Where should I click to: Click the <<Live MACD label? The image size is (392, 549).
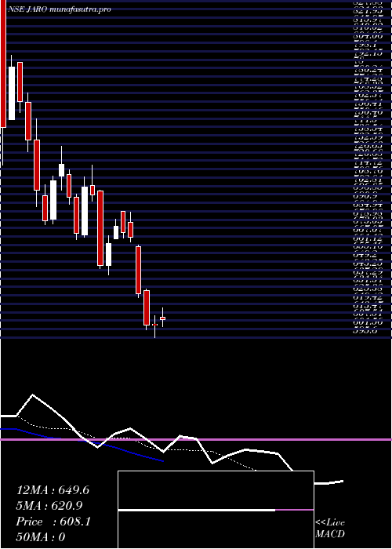(330, 528)
